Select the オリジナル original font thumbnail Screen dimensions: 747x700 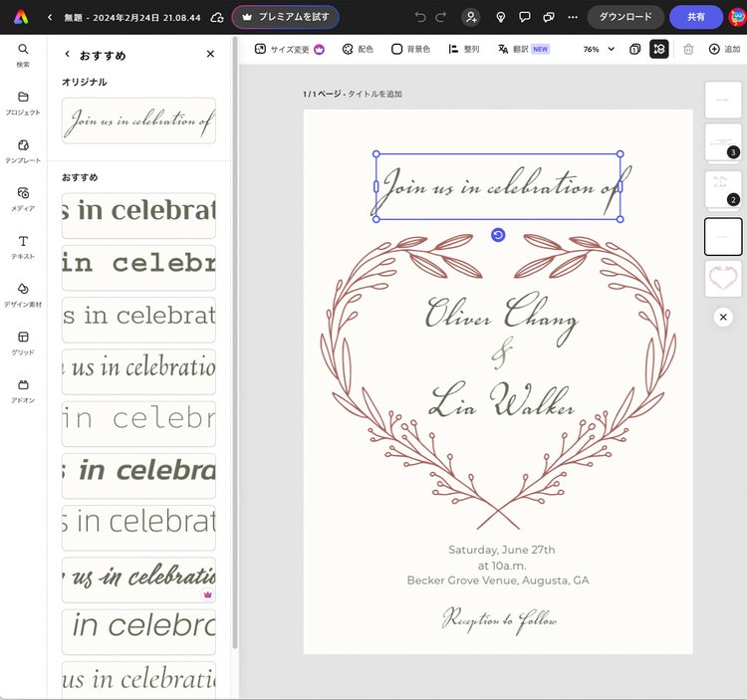(138, 120)
